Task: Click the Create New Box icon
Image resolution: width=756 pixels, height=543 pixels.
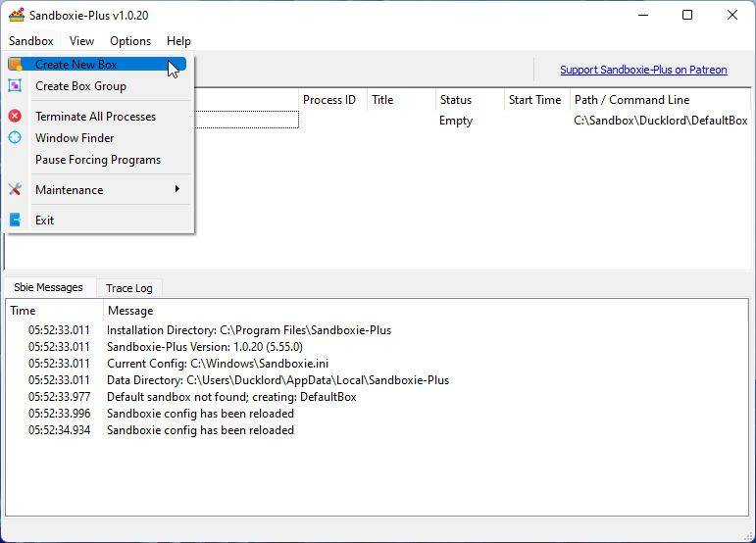Action: click(15, 64)
